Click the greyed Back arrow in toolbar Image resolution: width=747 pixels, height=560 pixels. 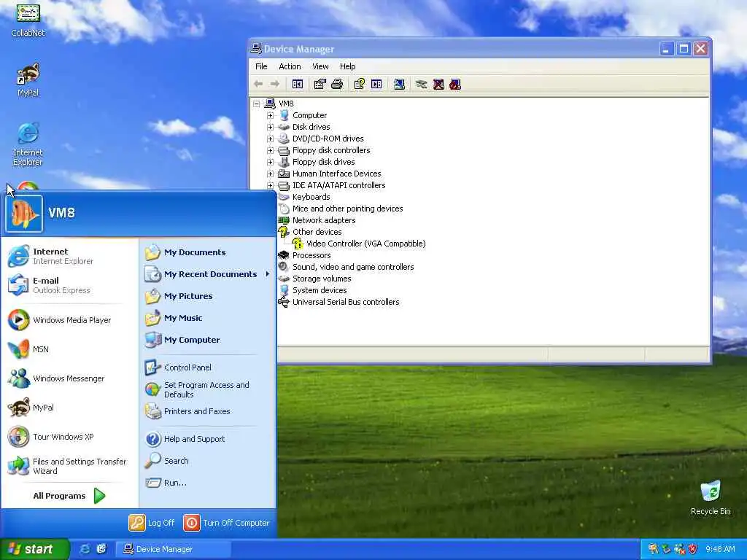[x=258, y=85]
